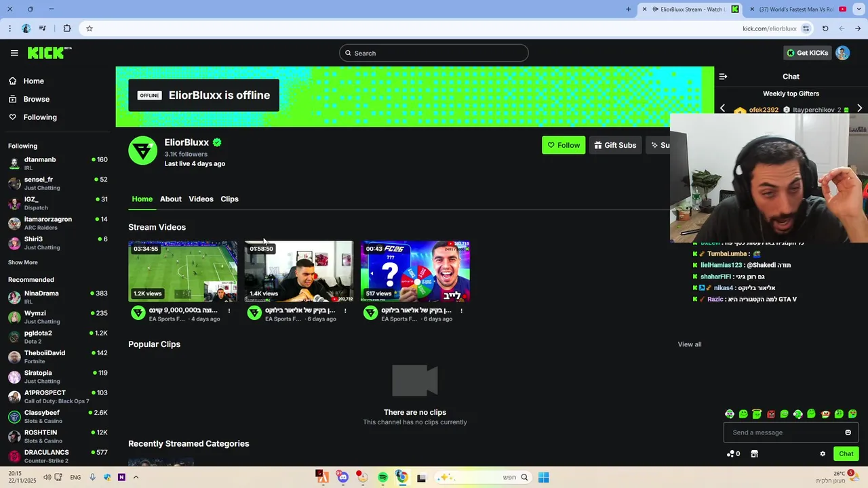Open emoji picker in message box
The height and width of the screenshot is (488, 868).
848,432
